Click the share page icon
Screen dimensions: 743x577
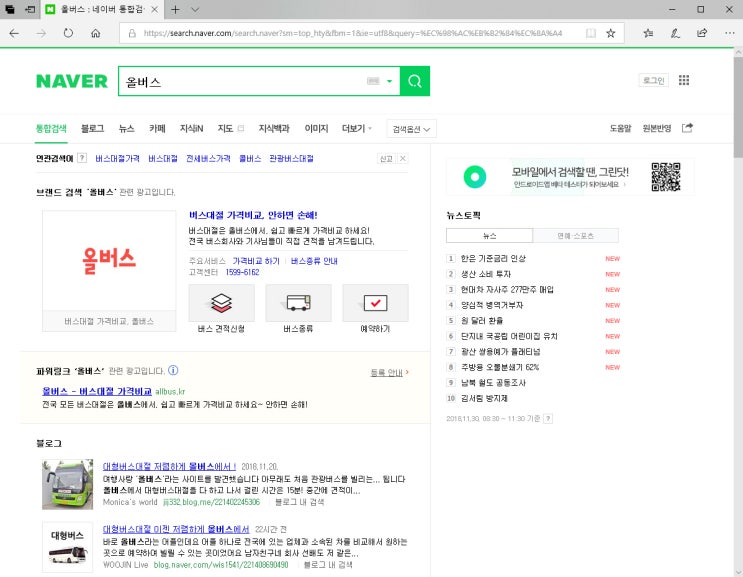702,33
